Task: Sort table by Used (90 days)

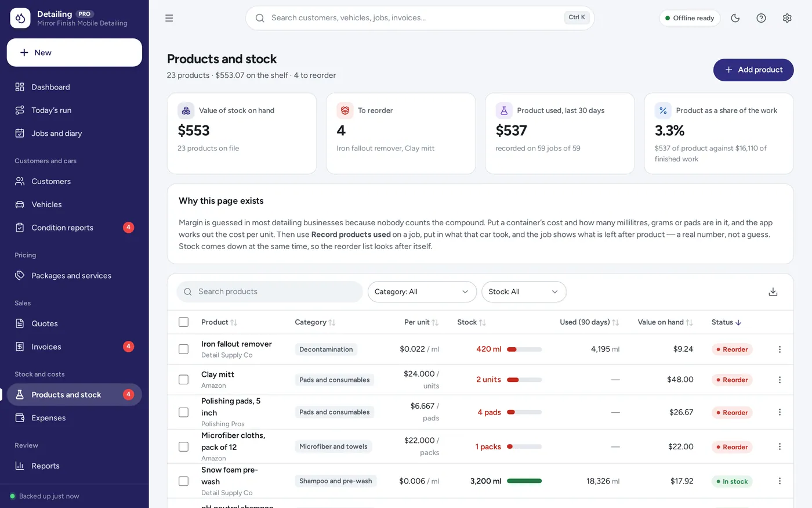Action: point(589,322)
